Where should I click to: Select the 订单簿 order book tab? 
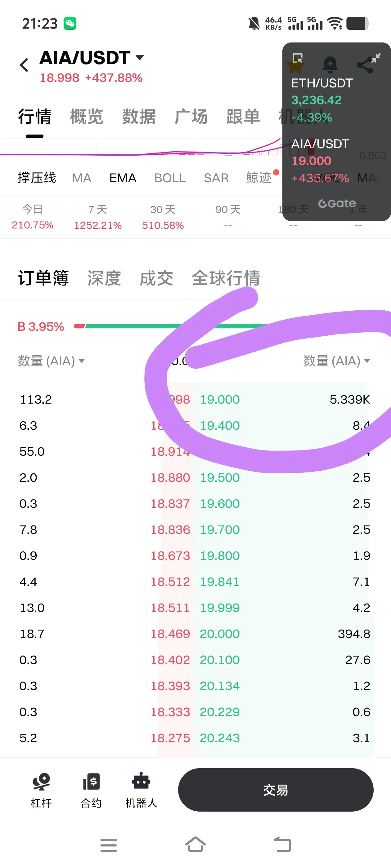click(x=43, y=278)
